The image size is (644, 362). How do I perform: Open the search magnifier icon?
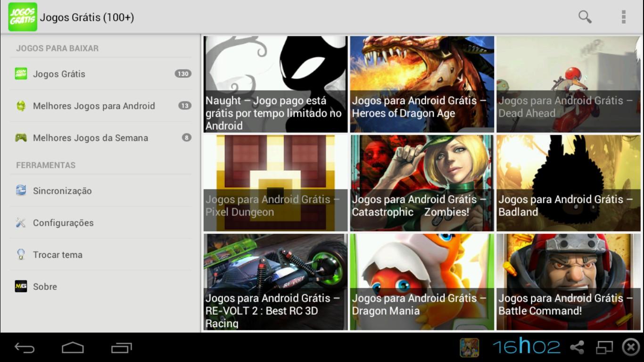pos(584,16)
